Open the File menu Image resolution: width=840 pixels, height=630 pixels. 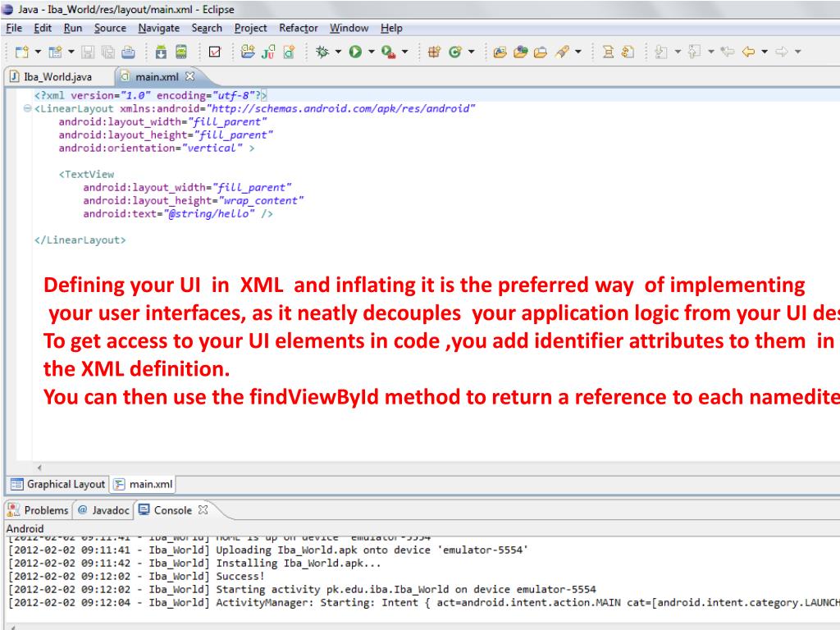coord(14,29)
